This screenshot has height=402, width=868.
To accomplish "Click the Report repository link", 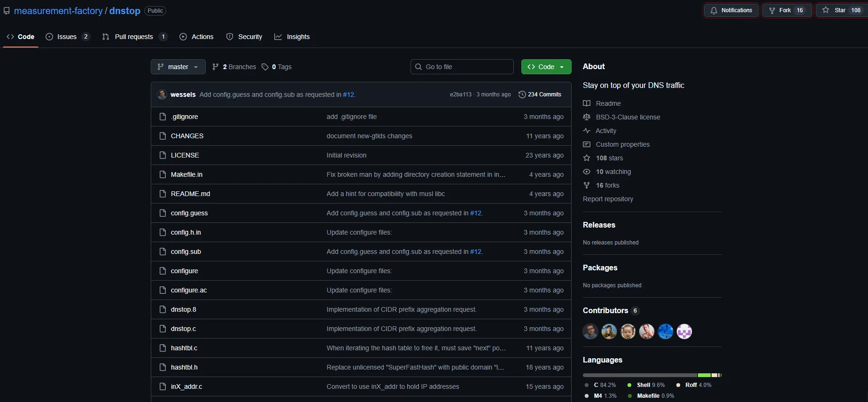I will pyautogui.click(x=608, y=199).
